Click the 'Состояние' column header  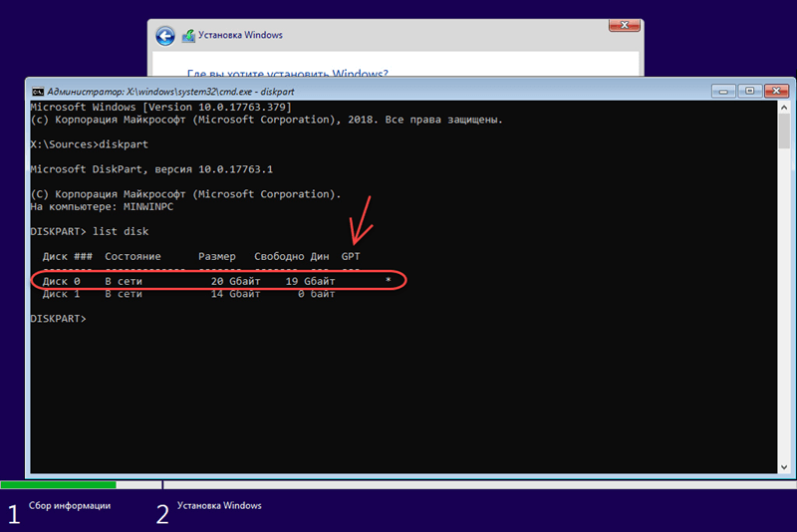click(x=133, y=257)
